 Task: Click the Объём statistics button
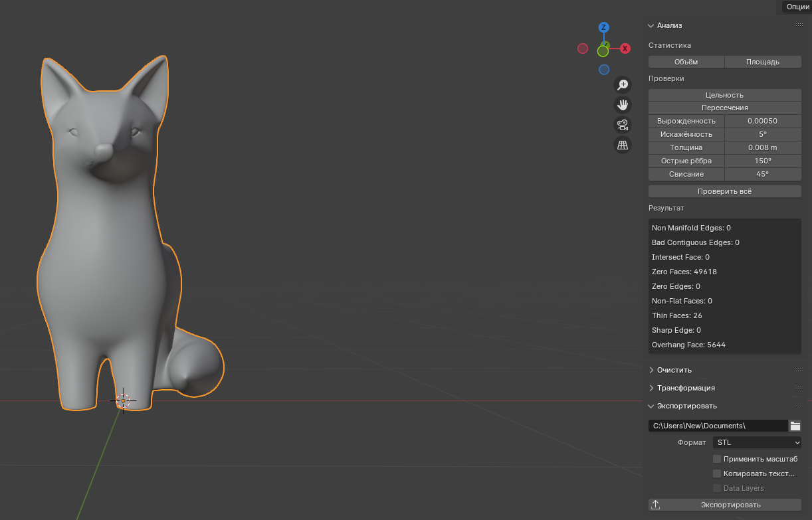(x=686, y=62)
